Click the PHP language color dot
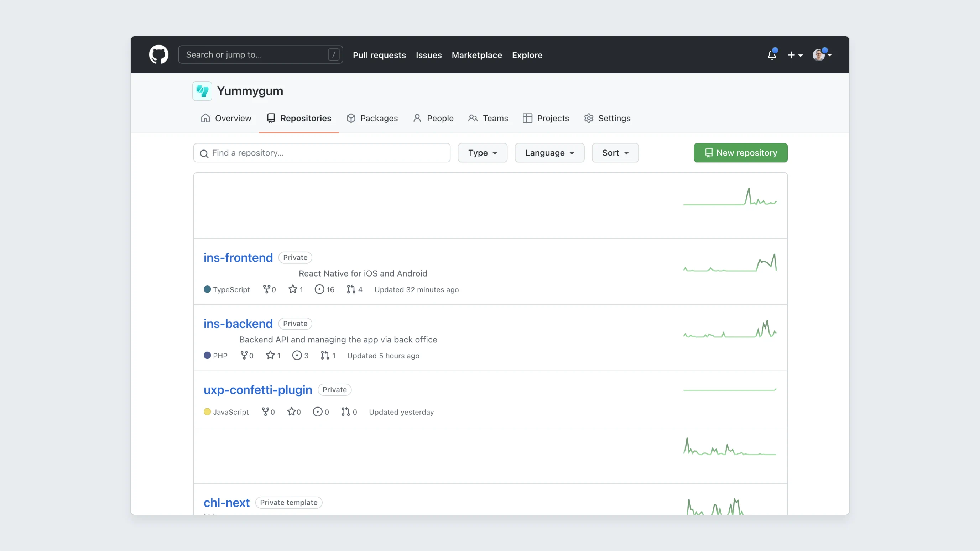Screen dimensions: 980x551 coord(207,355)
